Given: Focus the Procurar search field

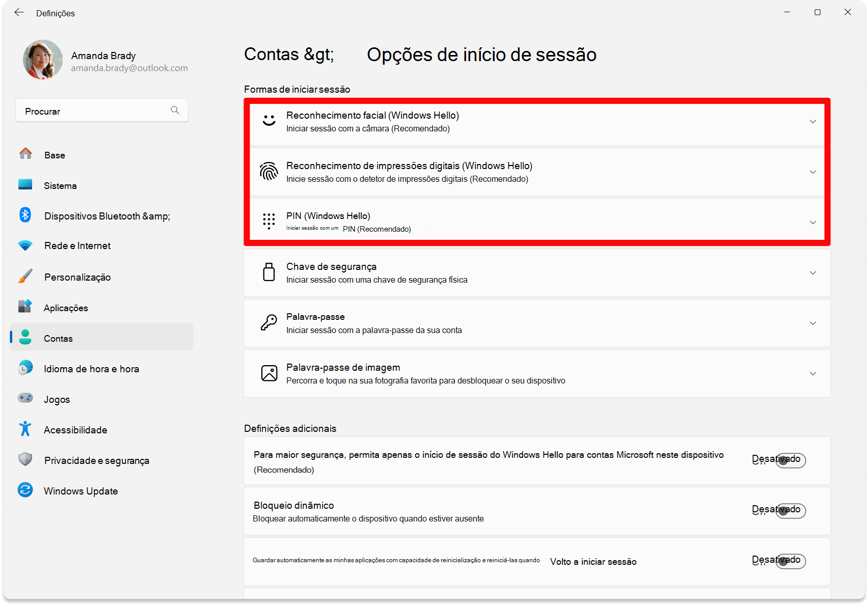Looking at the screenshot, I should [x=102, y=111].
